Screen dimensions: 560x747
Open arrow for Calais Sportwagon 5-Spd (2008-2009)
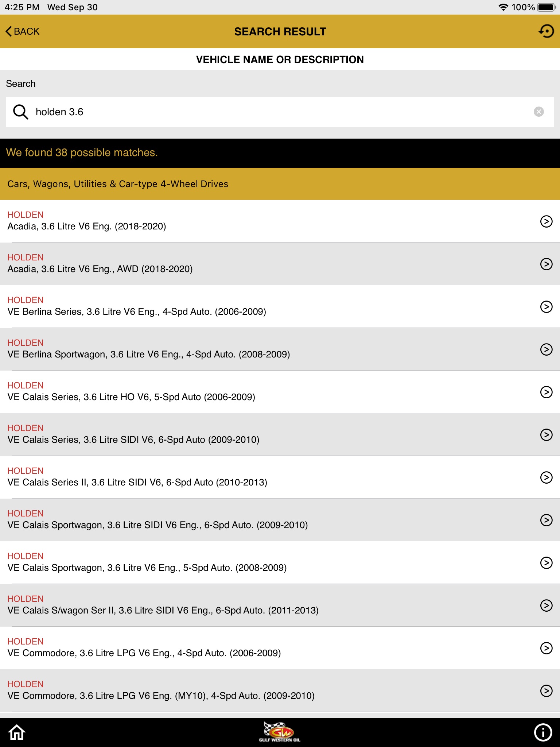tap(546, 562)
